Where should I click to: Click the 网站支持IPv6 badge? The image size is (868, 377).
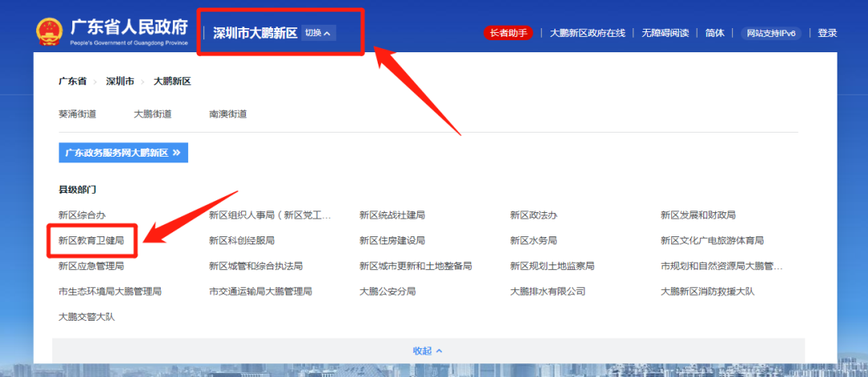[x=771, y=33]
